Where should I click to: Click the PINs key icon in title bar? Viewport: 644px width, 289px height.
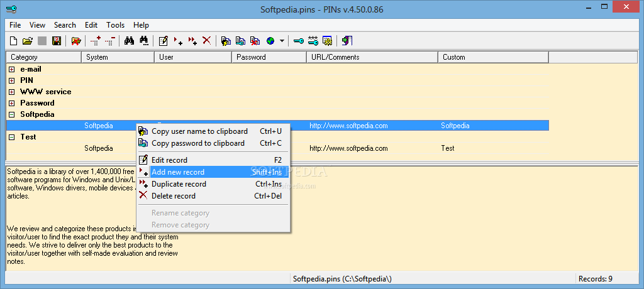click(x=11, y=9)
